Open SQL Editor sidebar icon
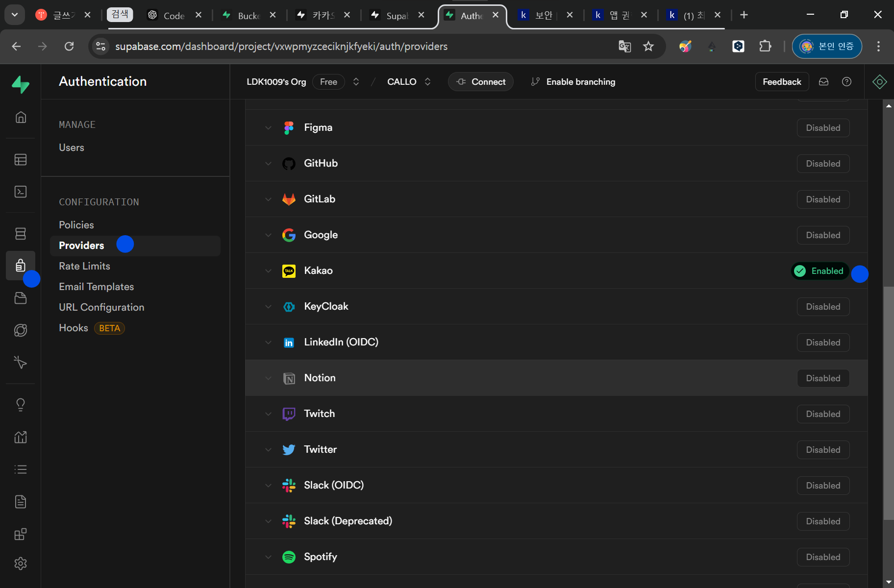The height and width of the screenshot is (588, 894). click(x=21, y=192)
